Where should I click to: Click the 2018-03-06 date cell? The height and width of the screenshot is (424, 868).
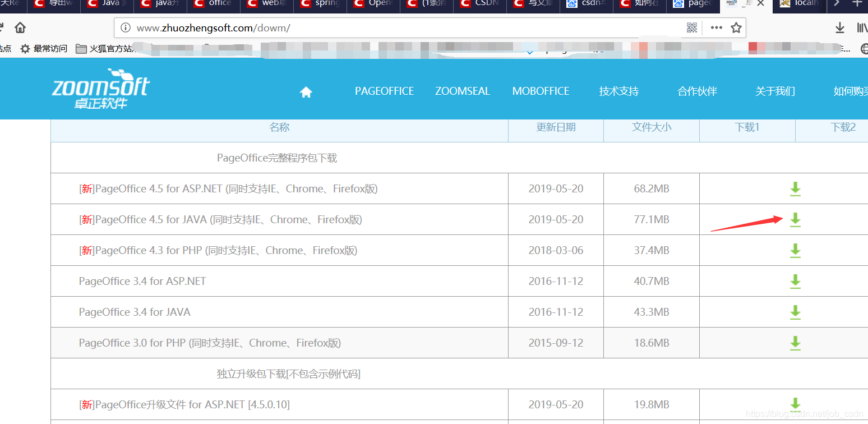pos(556,251)
